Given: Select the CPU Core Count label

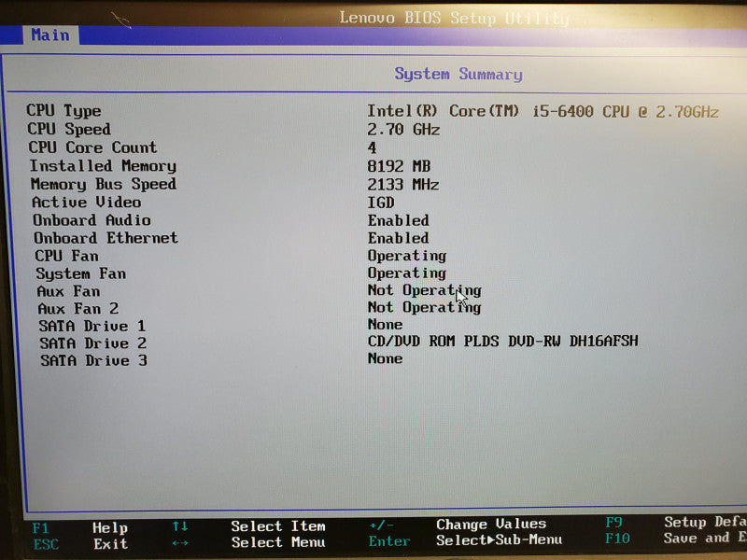Looking at the screenshot, I should pos(92,147).
